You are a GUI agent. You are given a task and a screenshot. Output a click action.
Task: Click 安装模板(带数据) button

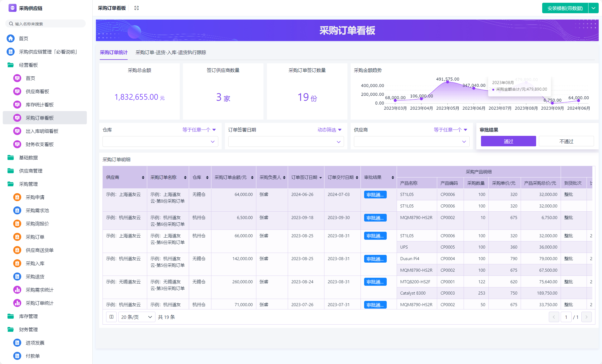coord(565,8)
